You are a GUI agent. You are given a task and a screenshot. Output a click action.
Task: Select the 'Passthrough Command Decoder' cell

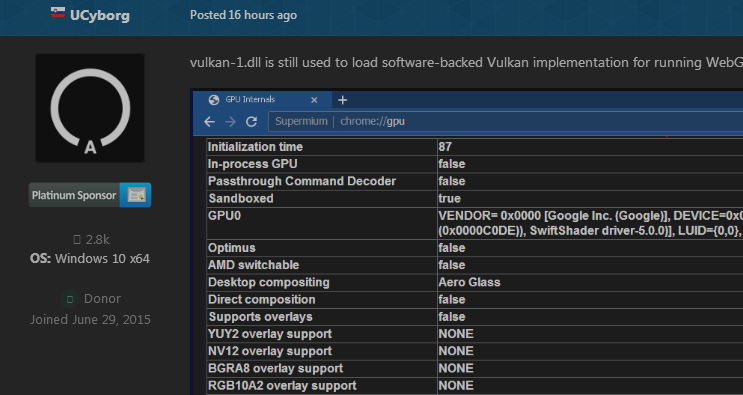point(322,181)
